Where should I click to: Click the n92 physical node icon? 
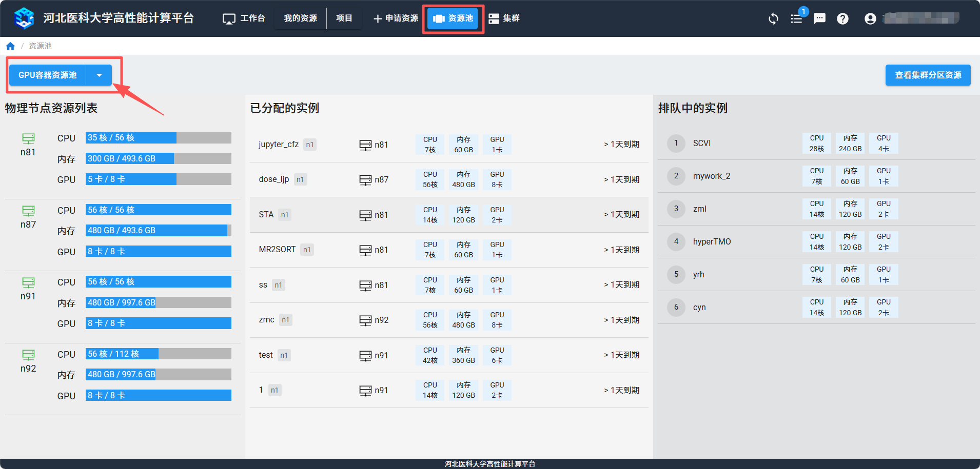[28, 355]
